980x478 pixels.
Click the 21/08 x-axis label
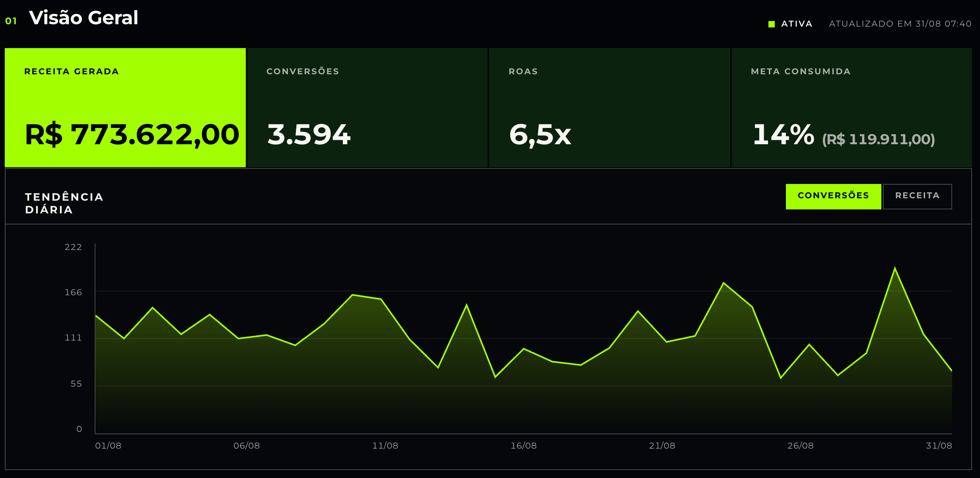click(662, 446)
